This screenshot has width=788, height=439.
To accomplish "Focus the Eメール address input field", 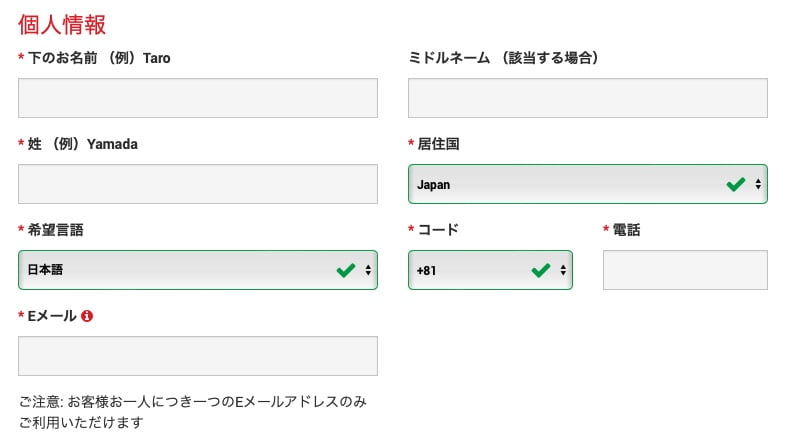I will (x=198, y=356).
